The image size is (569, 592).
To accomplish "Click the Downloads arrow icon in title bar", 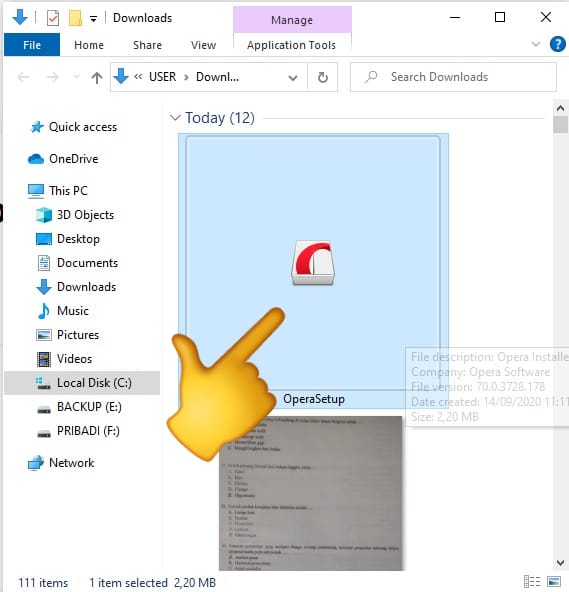I will [20, 17].
